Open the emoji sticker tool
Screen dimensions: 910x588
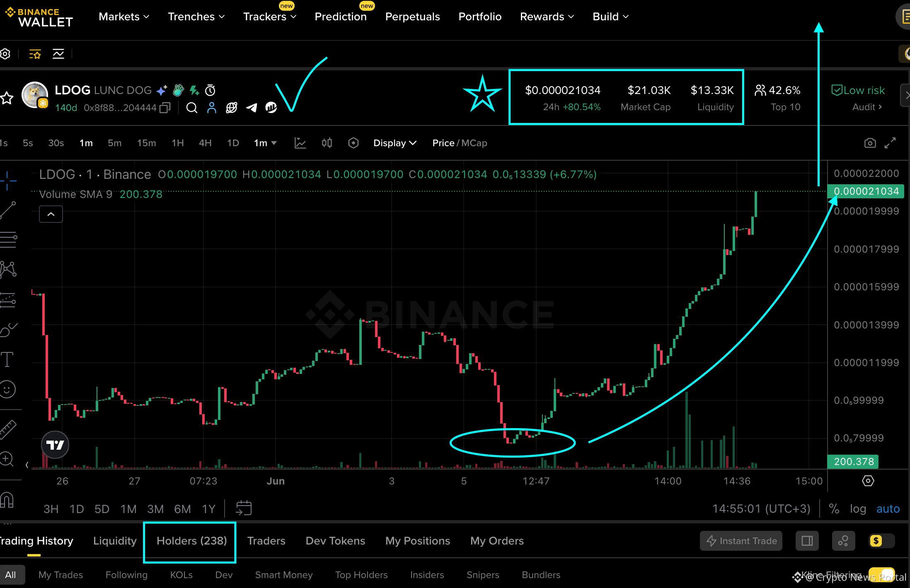[x=7, y=389]
